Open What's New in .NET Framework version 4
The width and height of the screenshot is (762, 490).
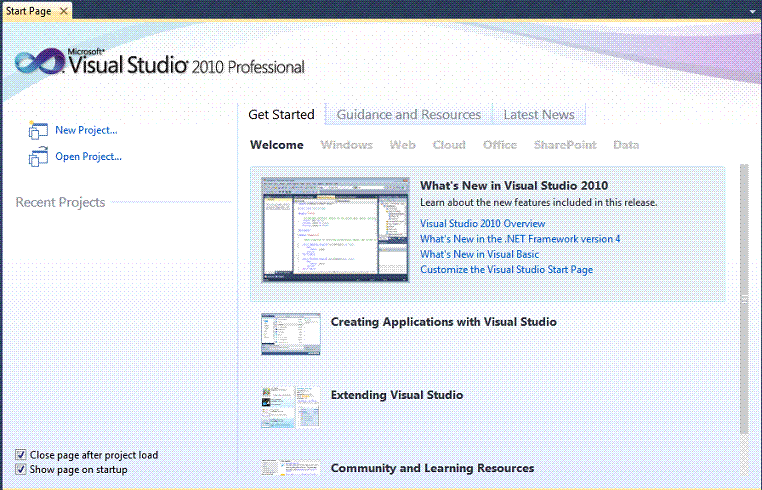click(x=520, y=239)
